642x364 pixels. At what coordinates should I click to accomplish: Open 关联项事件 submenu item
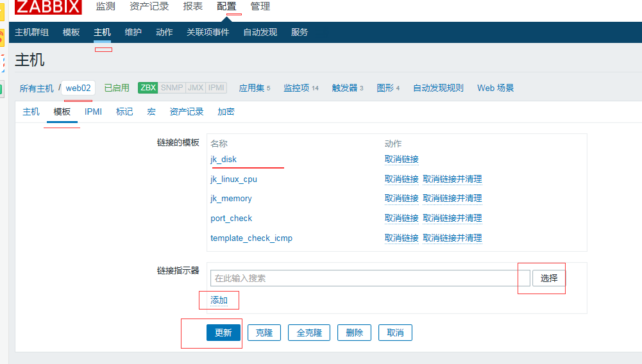click(x=208, y=32)
